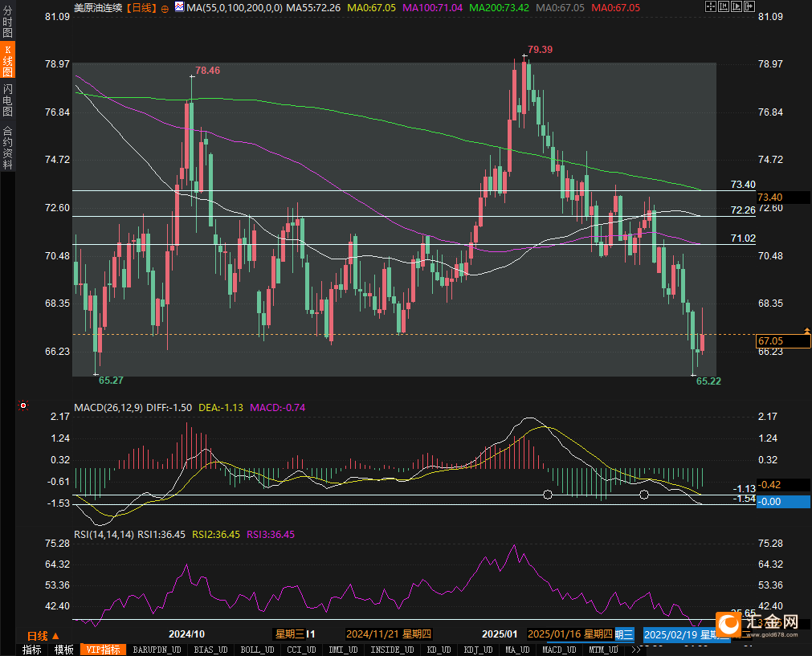Apply the KD_UD indicator
Image resolution: width=812 pixels, height=656 pixels.
pos(439,650)
